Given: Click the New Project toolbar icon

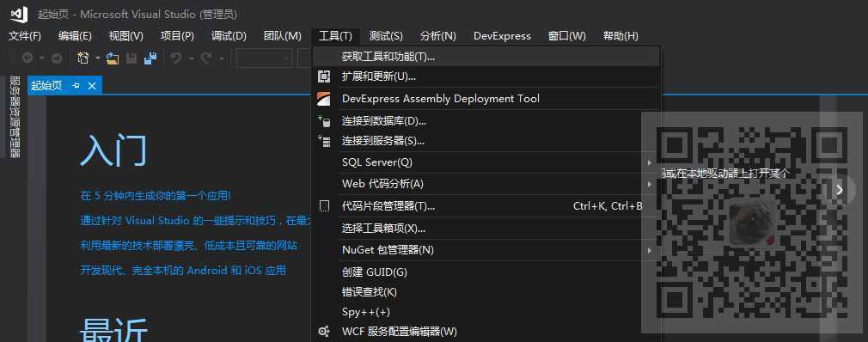Looking at the screenshot, I should coord(83,58).
